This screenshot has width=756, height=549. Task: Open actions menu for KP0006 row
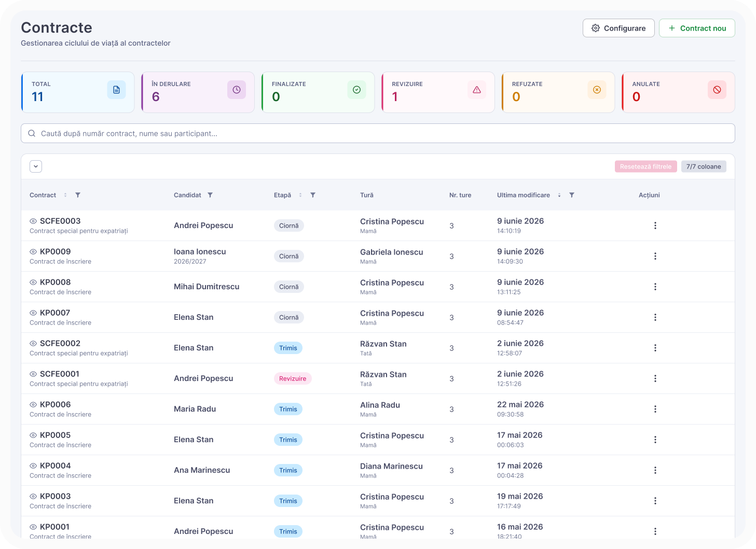pyautogui.click(x=655, y=409)
